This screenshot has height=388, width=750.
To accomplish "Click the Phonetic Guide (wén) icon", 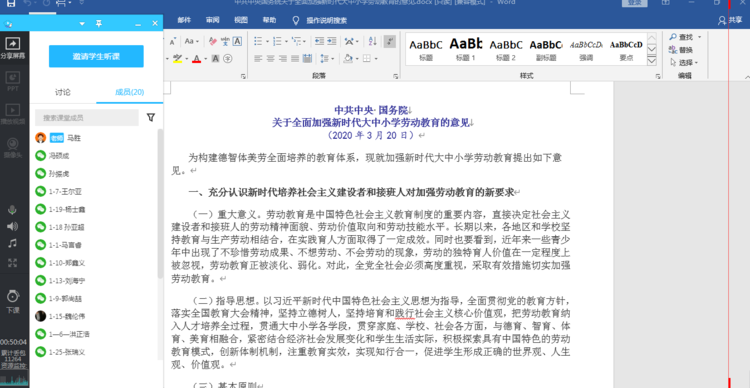I will (x=225, y=41).
